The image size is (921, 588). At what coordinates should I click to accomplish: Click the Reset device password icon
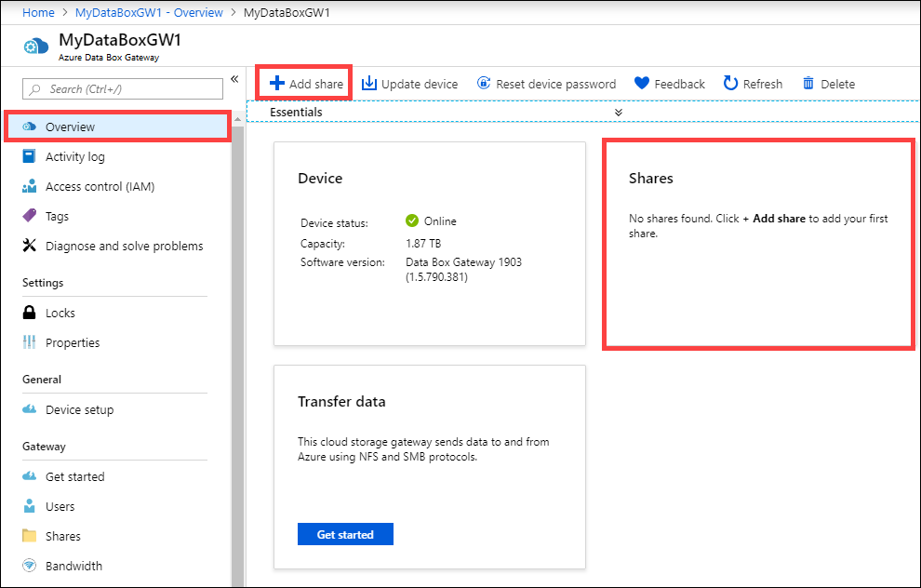coord(484,84)
